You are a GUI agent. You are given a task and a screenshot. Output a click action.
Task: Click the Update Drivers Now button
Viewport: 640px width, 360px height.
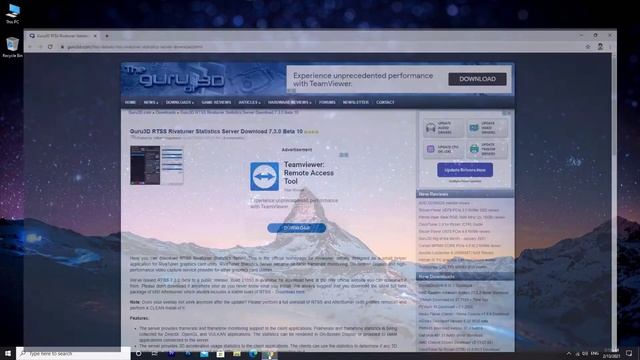pos(465,170)
